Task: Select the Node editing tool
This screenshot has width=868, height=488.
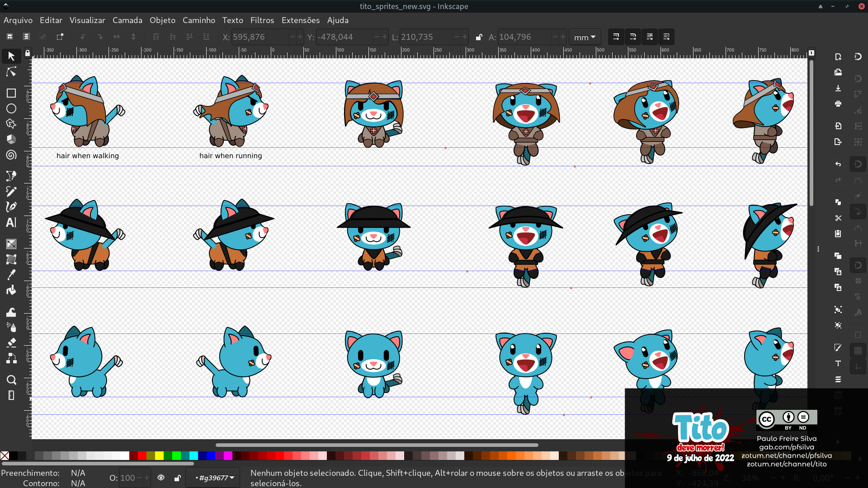Action: 11,72
